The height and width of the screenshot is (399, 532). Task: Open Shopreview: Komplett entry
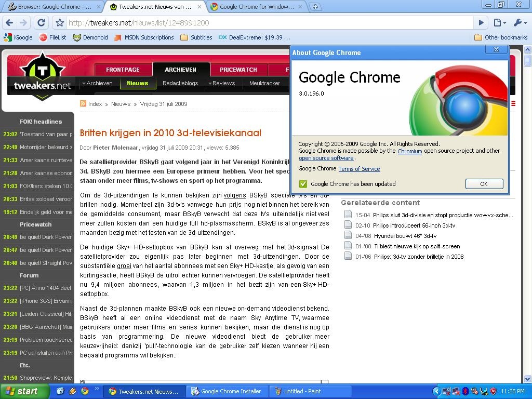46,378
